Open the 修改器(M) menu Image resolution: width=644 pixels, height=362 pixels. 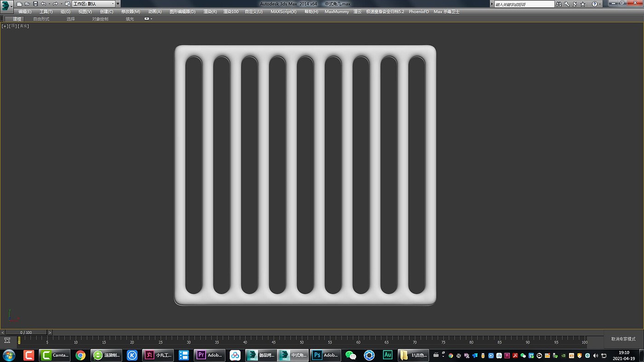click(131, 11)
